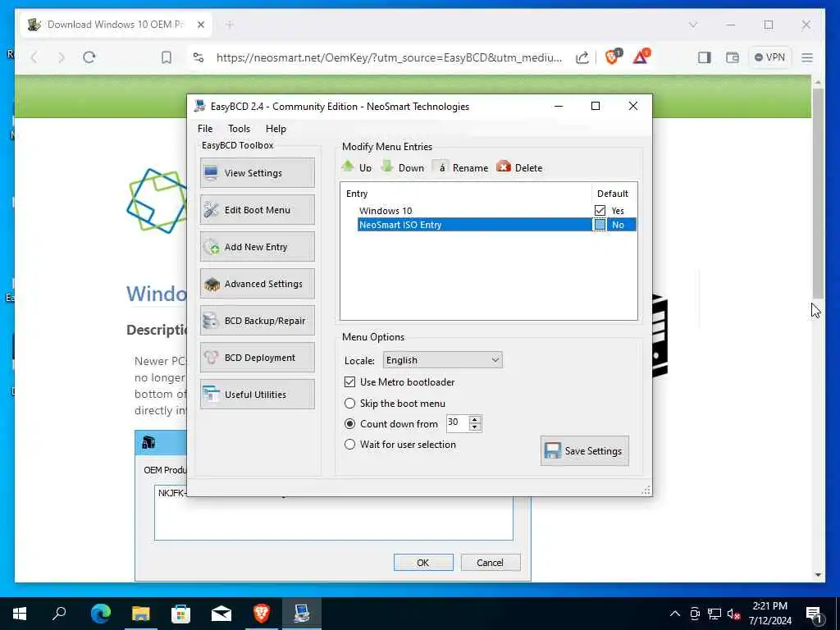Rename the selected boot entry

coord(461,167)
